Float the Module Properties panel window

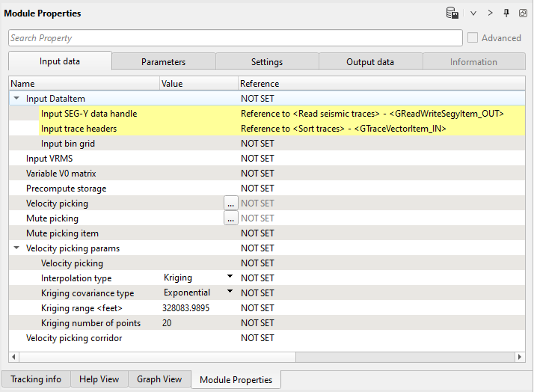[x=523, y=13]
